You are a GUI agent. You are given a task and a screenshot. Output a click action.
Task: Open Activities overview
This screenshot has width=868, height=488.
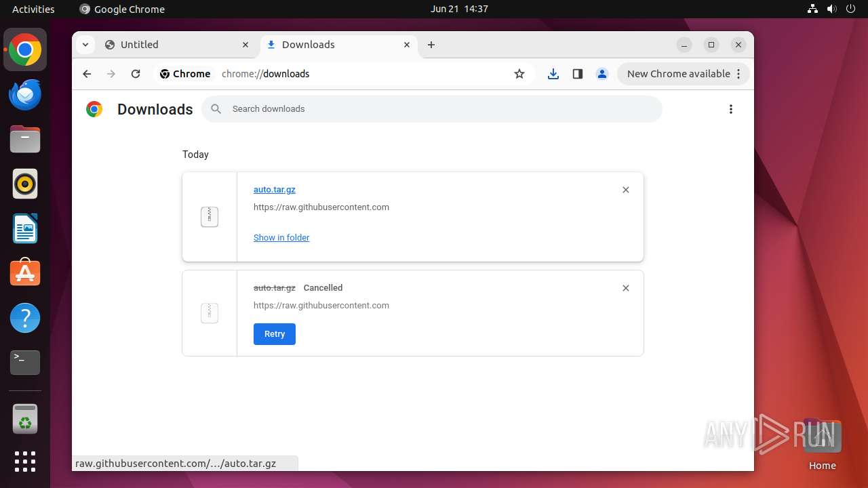pyautogui.click(x=33, y=9)
